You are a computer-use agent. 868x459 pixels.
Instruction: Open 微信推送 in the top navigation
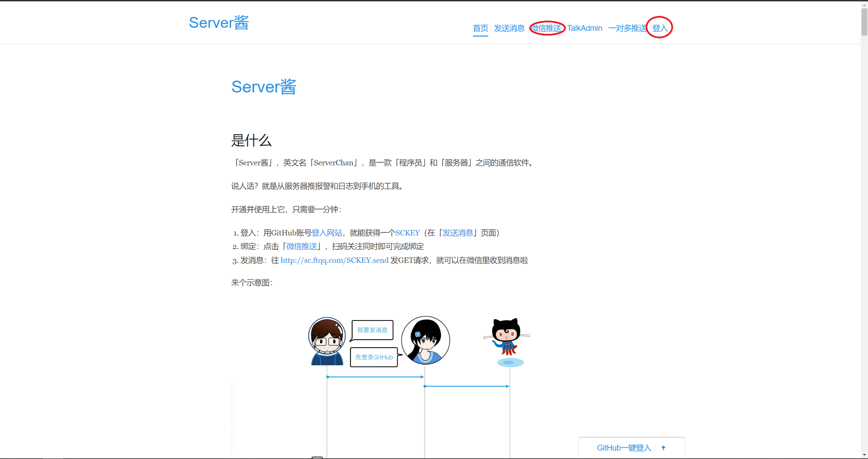[x=546, y=28]
